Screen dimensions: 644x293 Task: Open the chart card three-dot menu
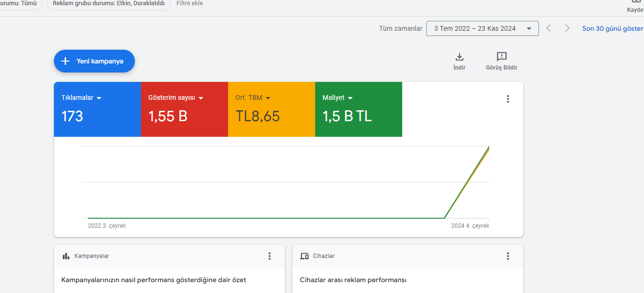tap(508, 99)
